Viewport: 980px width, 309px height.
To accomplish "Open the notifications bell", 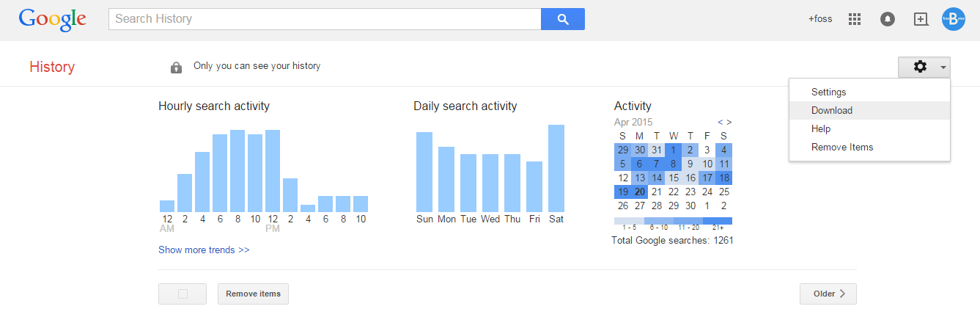I will tap(888, 19).
